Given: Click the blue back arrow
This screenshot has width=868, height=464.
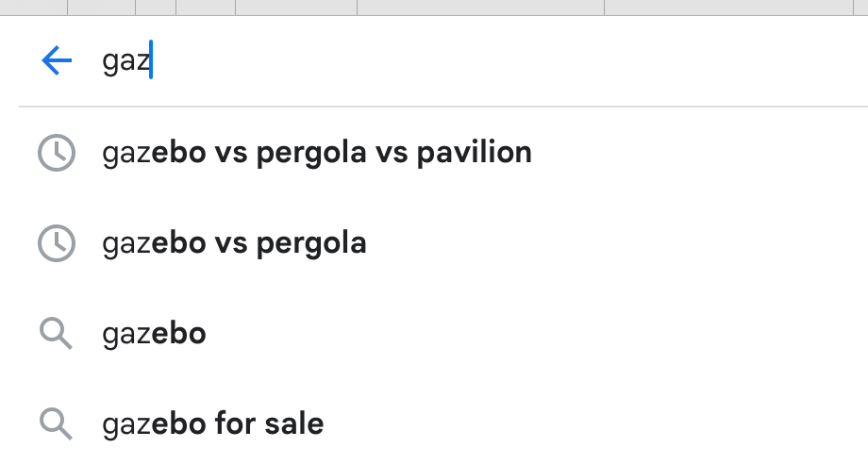Looking at the screenshot, I should 57,62.
